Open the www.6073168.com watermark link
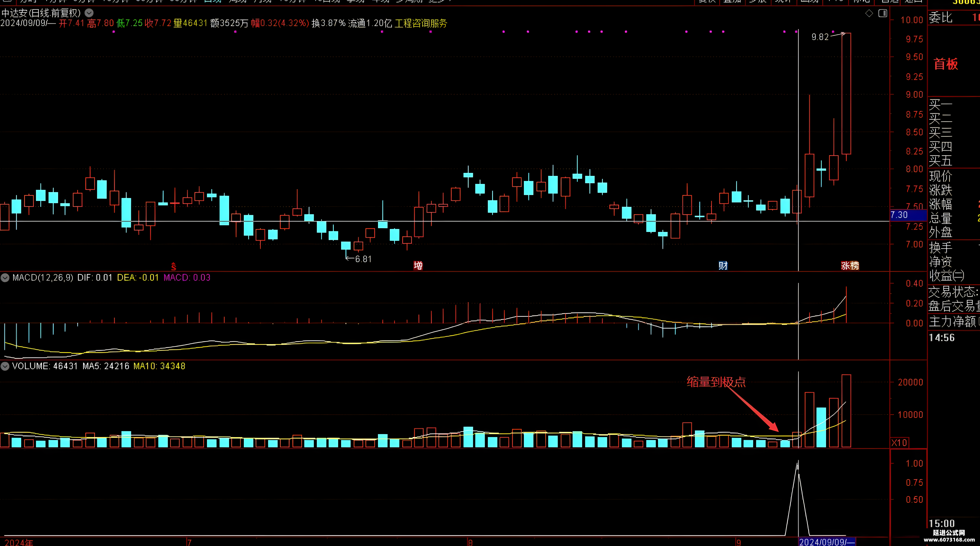 pyautogui.click(x=949, y=540)
